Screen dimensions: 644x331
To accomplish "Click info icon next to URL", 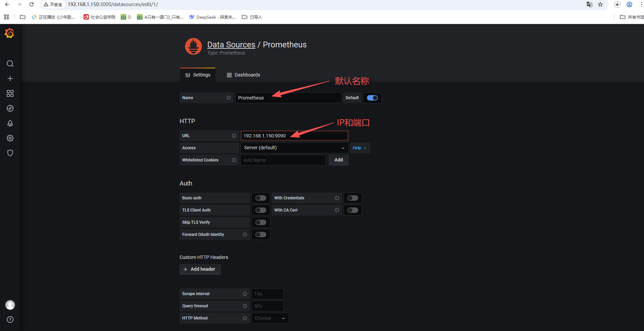I will pos(234,136).
